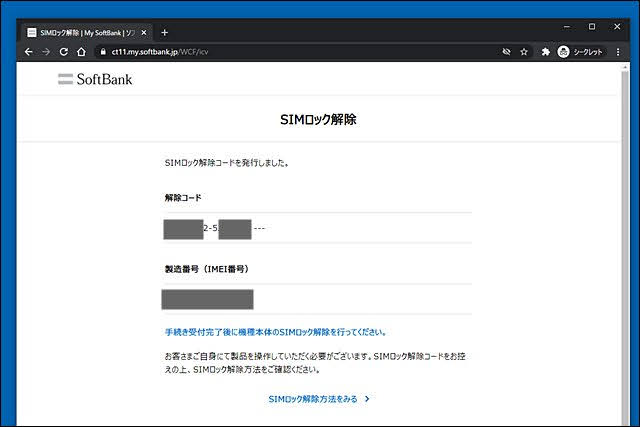The width and height of the screenshot is (640, 427).
Task: Click the forward navigation arrow
Action: tap(46, 52)
